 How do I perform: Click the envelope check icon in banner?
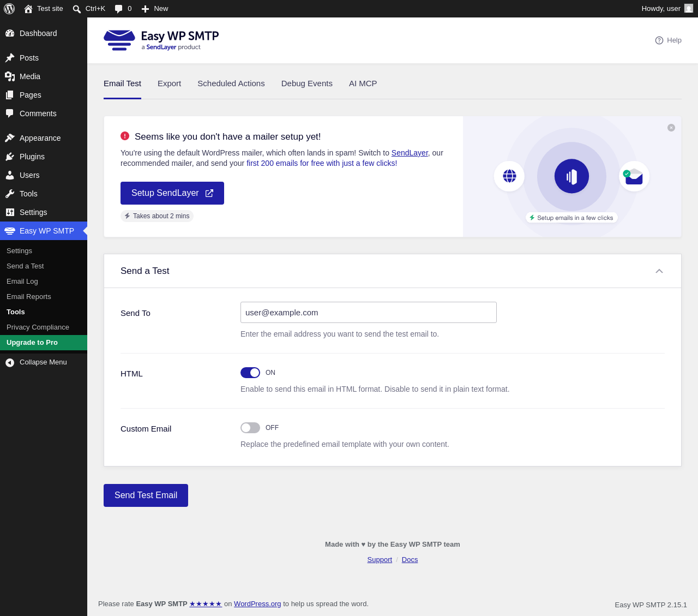(634, 176)
